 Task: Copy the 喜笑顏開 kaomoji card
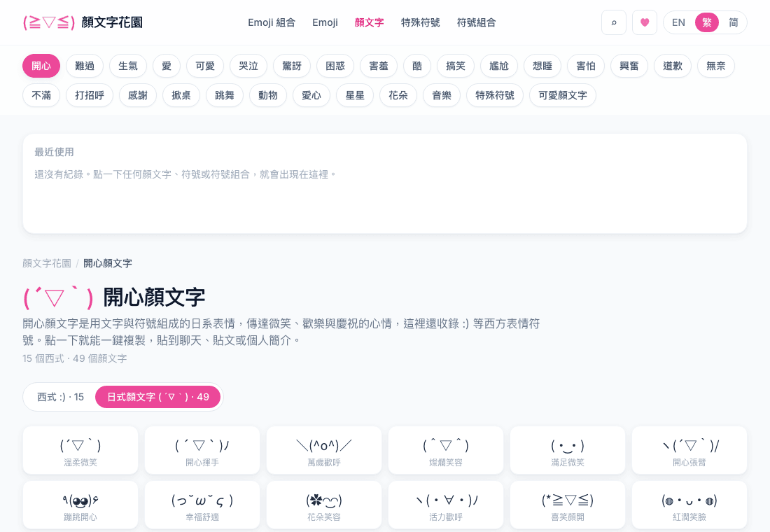[568, 505]
